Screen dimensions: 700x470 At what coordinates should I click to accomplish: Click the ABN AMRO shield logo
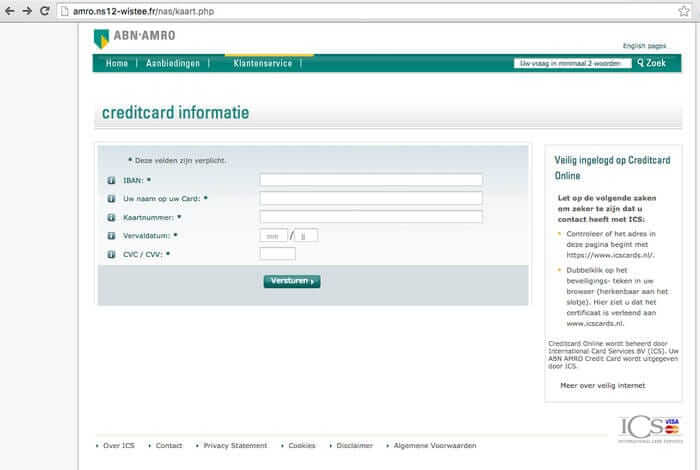101,39
